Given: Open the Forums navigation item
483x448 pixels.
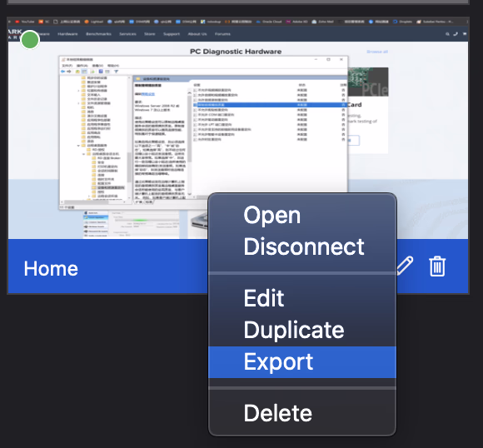Looking at the screenshot, I should tap(222, 34).
